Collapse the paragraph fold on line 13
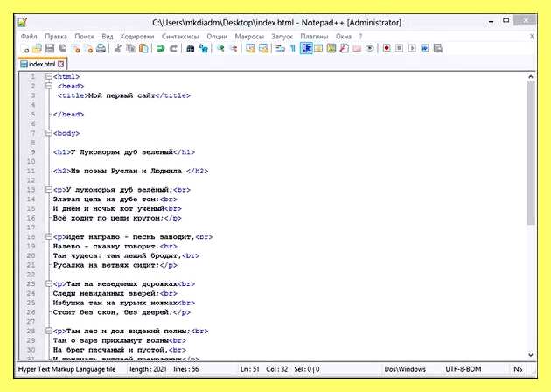This screenshot has height=392, width=551. [x=49, y=190]
